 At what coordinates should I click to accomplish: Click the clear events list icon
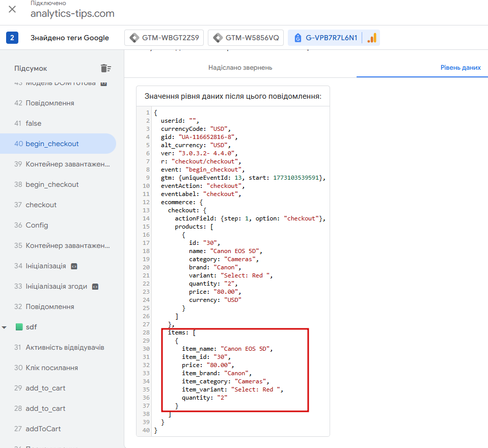(105, 68)
